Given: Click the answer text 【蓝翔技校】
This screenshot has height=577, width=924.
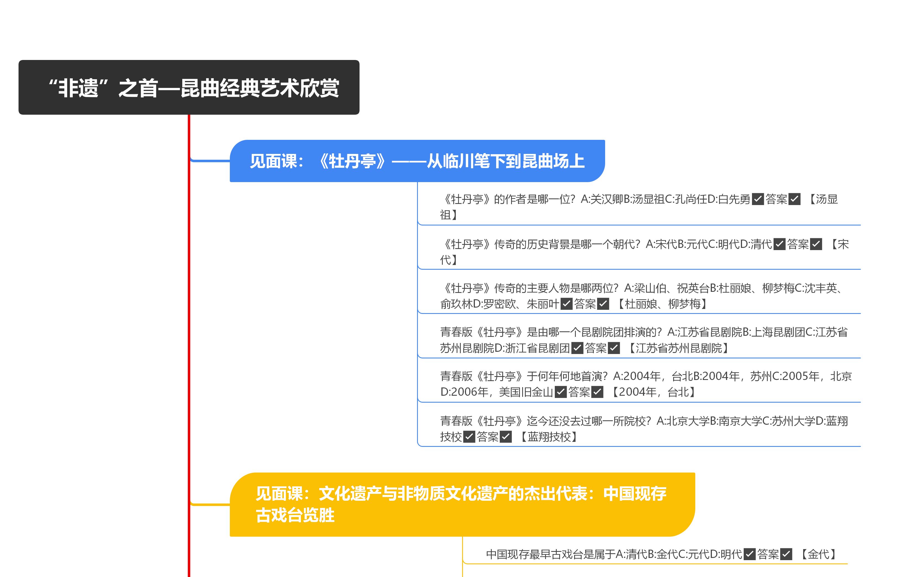Looking at the screenshot, I should tap(549, 437).
